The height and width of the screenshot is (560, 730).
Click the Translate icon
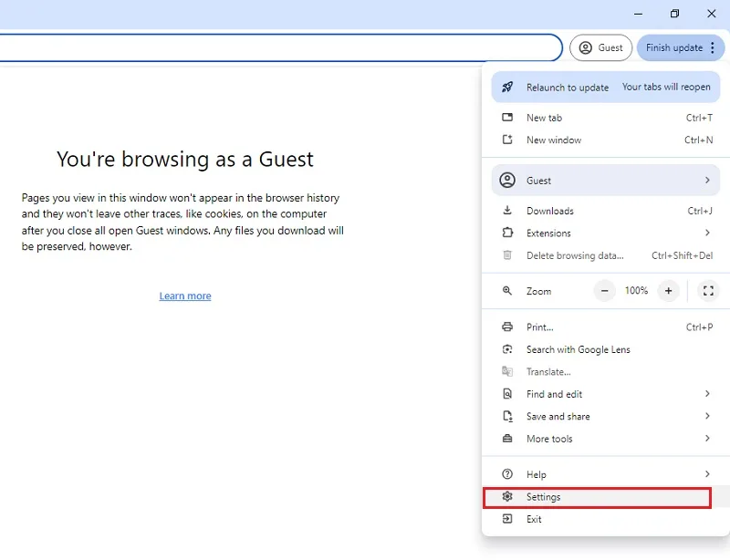(507, 371)
